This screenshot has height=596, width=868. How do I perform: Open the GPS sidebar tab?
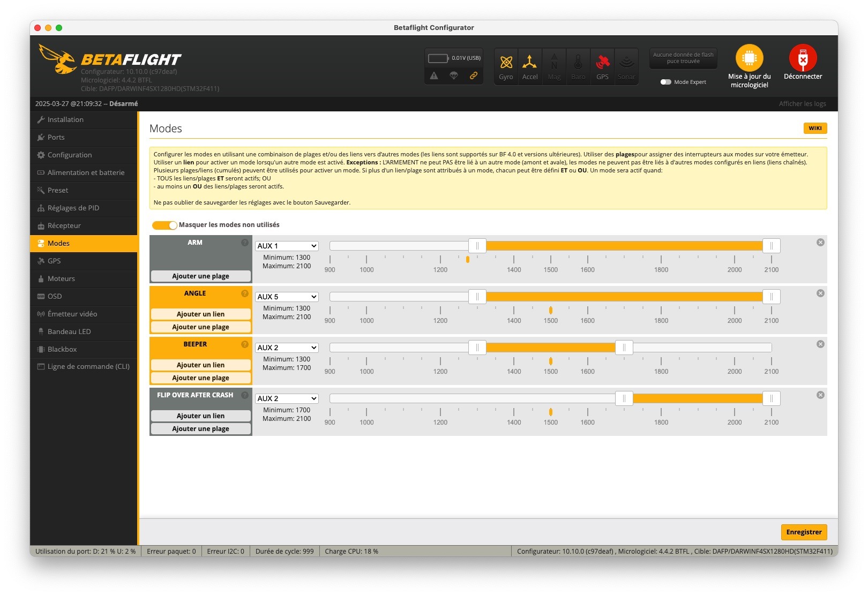pyautogui.click(x=84, y=261)
